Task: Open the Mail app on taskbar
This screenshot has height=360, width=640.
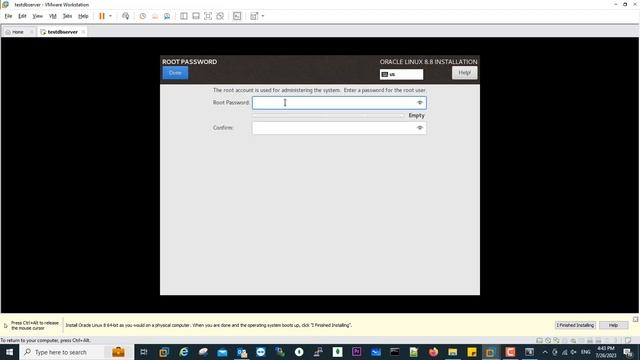Action: pos(222,352)
